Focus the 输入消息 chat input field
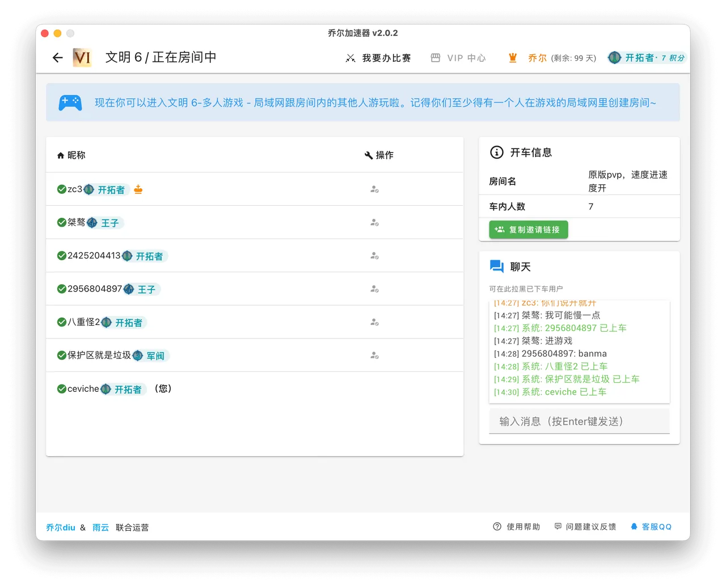Screen dimensions: 726x588 [579, 421]
